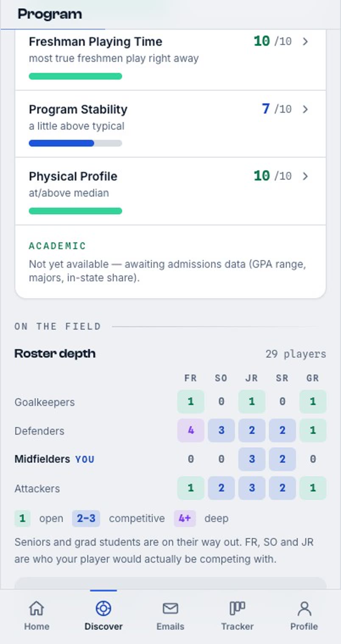Expand Program Stability chevron arrow
The width and height of the screenshot is (341, 644).
click(305, 109)
